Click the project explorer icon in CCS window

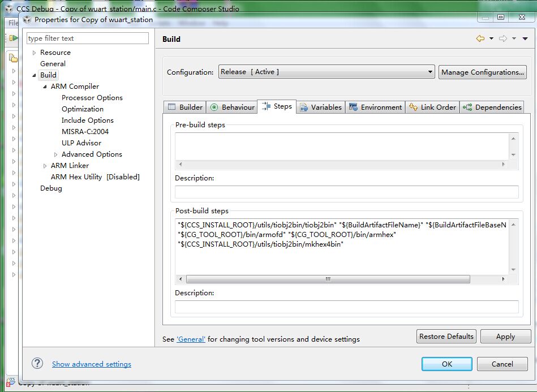coord(13,58)
